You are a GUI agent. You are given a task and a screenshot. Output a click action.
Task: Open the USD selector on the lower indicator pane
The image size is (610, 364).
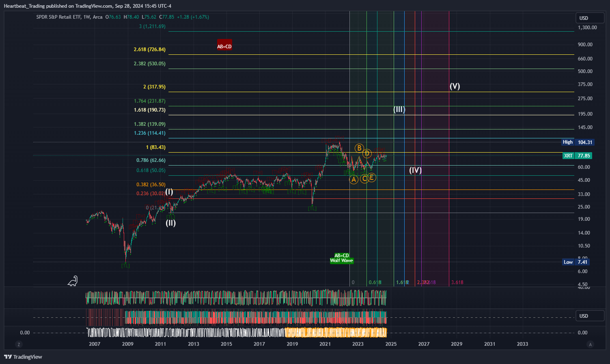[590, 316]
